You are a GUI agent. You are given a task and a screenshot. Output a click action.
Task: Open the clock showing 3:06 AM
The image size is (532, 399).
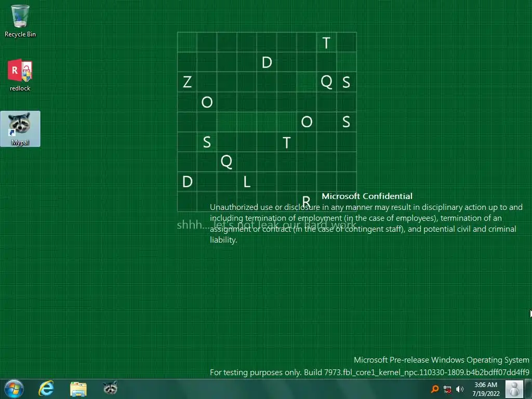(x=486, y=389)
